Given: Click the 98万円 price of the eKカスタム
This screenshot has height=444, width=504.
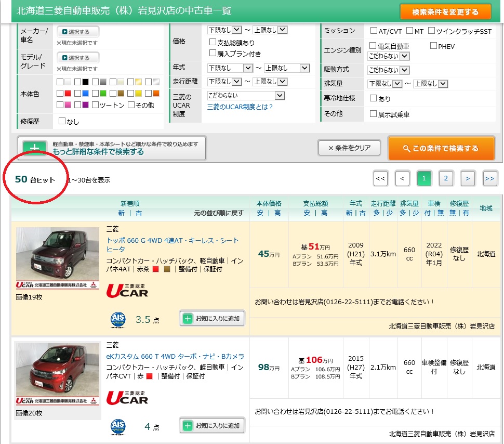Looking at the screenshot, I should pos(269,367).
